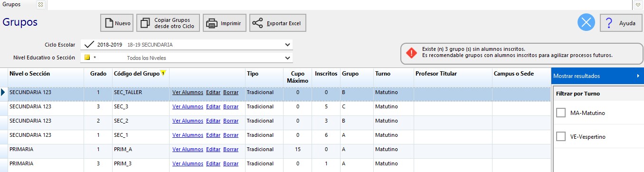The height and width of the screenshot is (172, 644).
Task: Click Editar for SEC_3
Action: click(213, 107)
